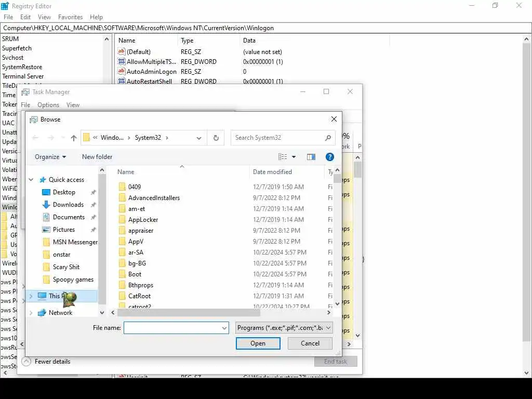
Task: Collapse the Quick access tree node
Action: 31,179
